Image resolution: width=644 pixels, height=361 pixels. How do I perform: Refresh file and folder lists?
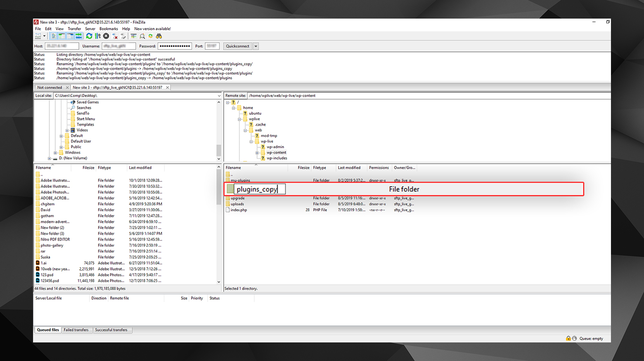point(89,36)
